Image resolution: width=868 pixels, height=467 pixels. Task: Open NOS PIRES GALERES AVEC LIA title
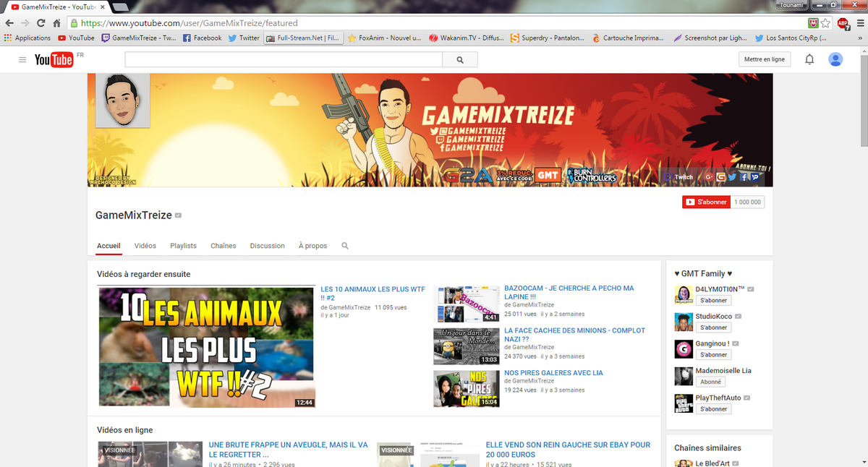tap(553, 373)
